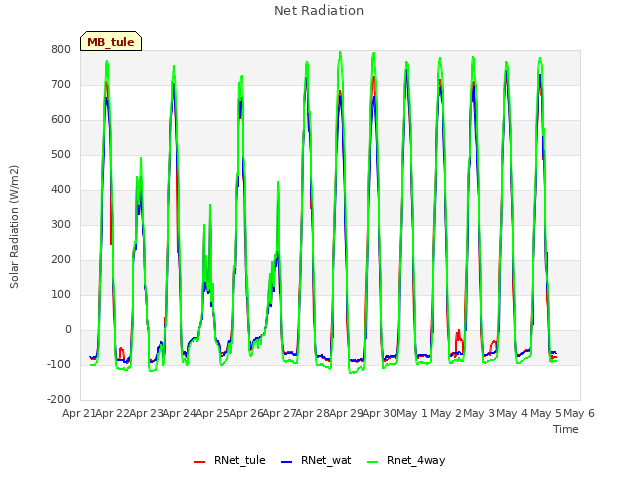Click the red RNet_tule legend swatch
Viewport: 640px width, 480px height.
pos(199,462)
